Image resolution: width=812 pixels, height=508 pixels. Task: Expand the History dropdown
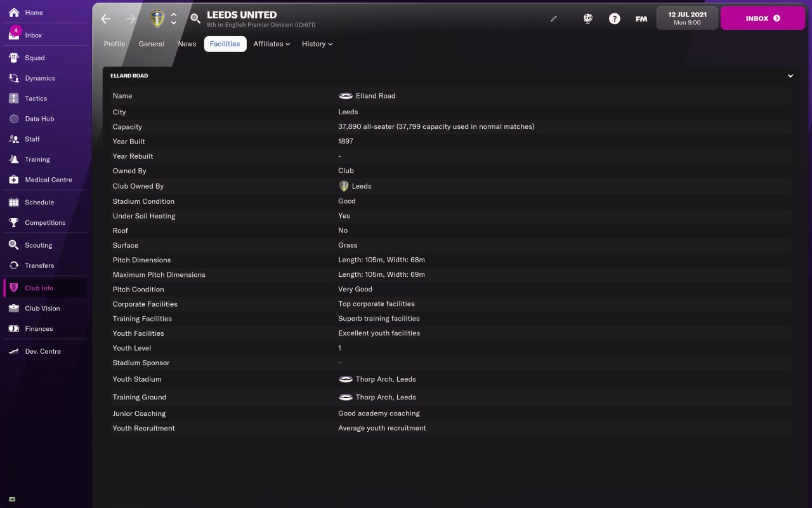point(317,44)
